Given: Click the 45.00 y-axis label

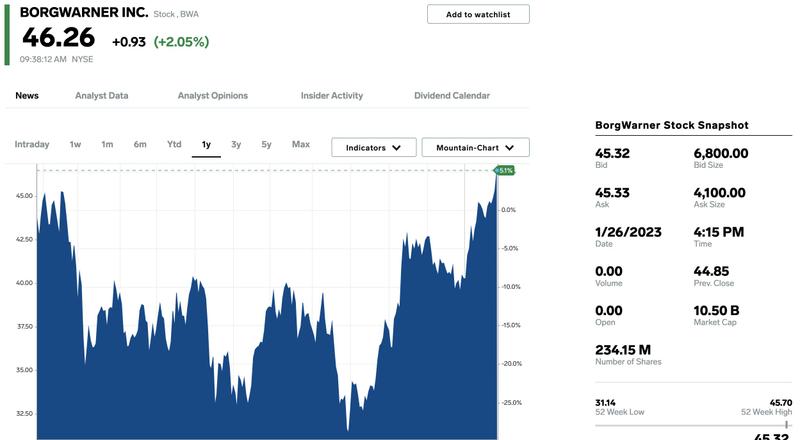Looking at the screenshot, I should pyautogui.click(x=24, y=195).
